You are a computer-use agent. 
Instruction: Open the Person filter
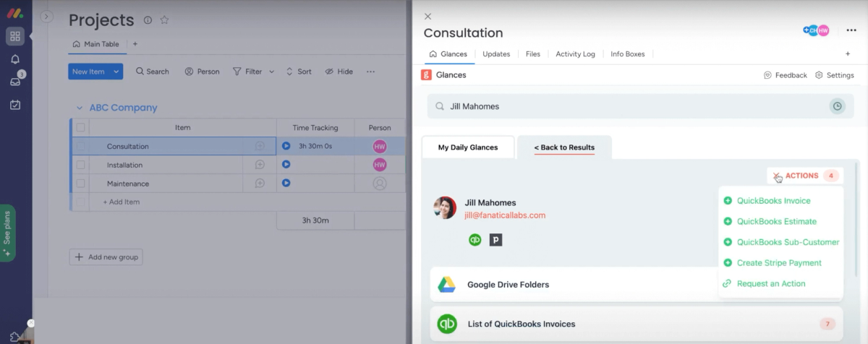click(202, 72)
